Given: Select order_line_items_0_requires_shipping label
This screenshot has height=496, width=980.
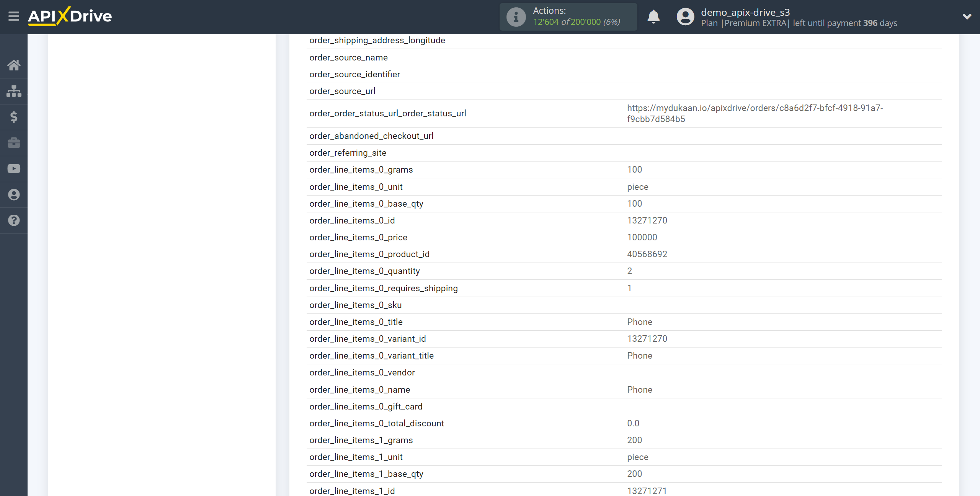Looking at the screenshot, I should pos(383,288).
